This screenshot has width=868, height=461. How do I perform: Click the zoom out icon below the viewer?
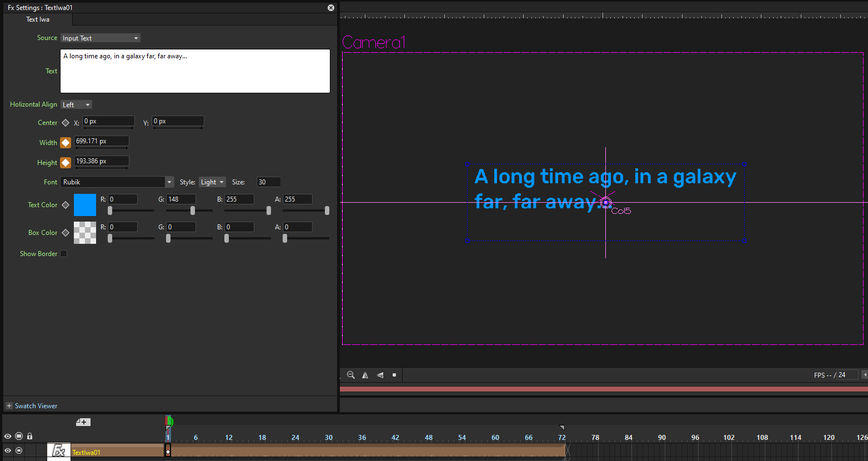[351, 375]
